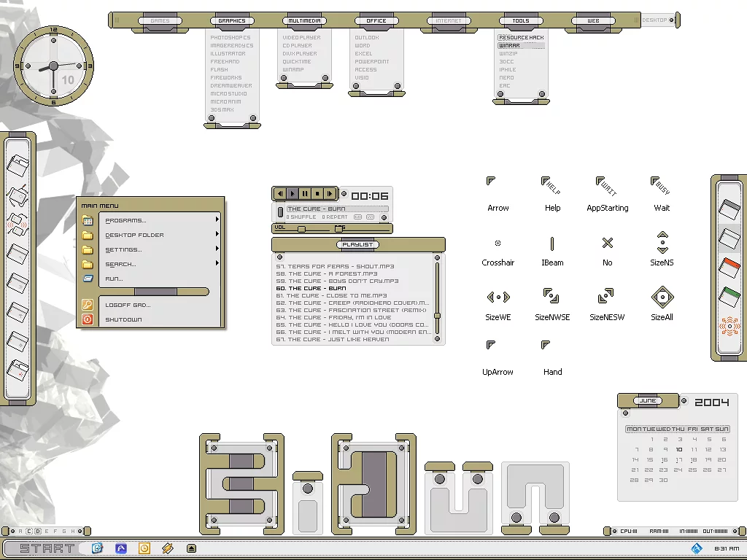Pause the track in the media player
747x560 pixels.
point(305,194)
